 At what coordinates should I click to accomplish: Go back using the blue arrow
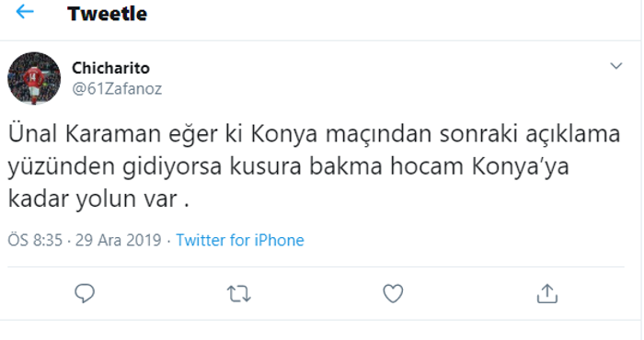[24, 11]
